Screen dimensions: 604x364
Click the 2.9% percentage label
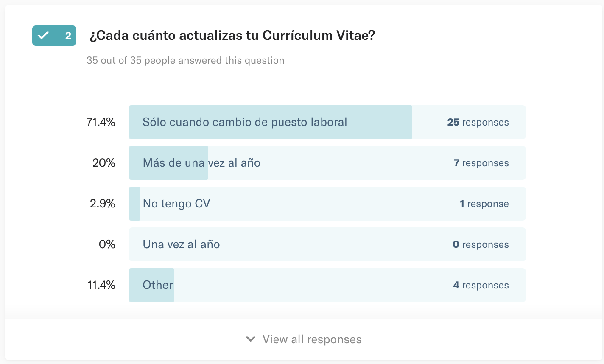coord(103,204)
